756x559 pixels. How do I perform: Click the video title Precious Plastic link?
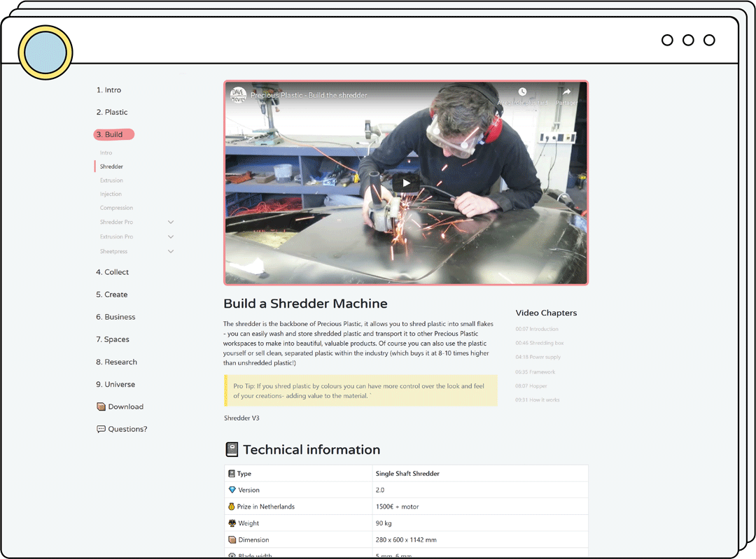click(309, 95)
